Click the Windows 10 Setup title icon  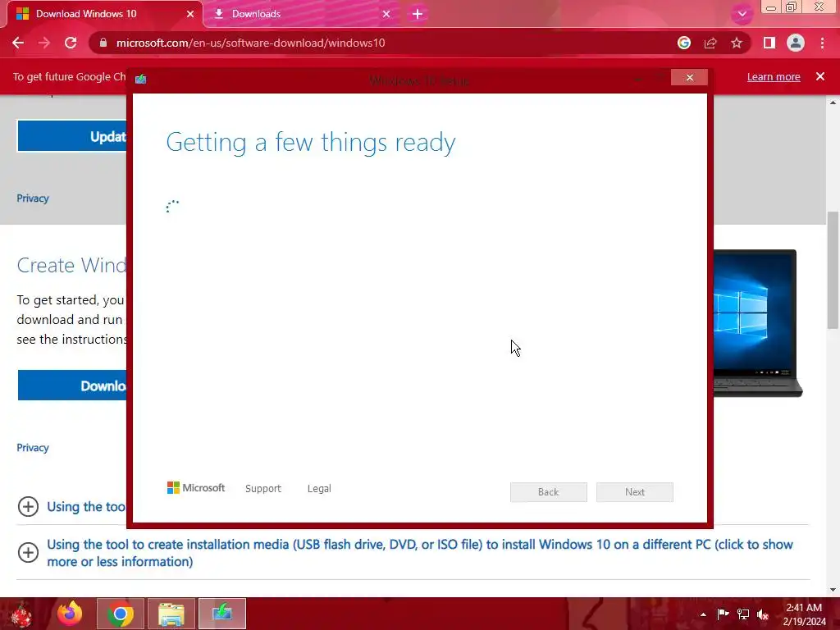pyautogui.click(x=141, y=80)
